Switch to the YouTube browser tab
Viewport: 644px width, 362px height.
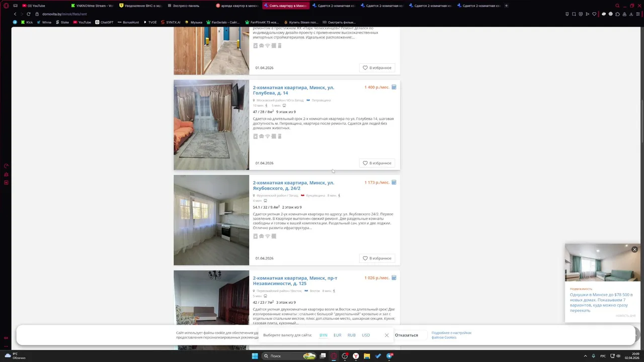click(43, 6)
